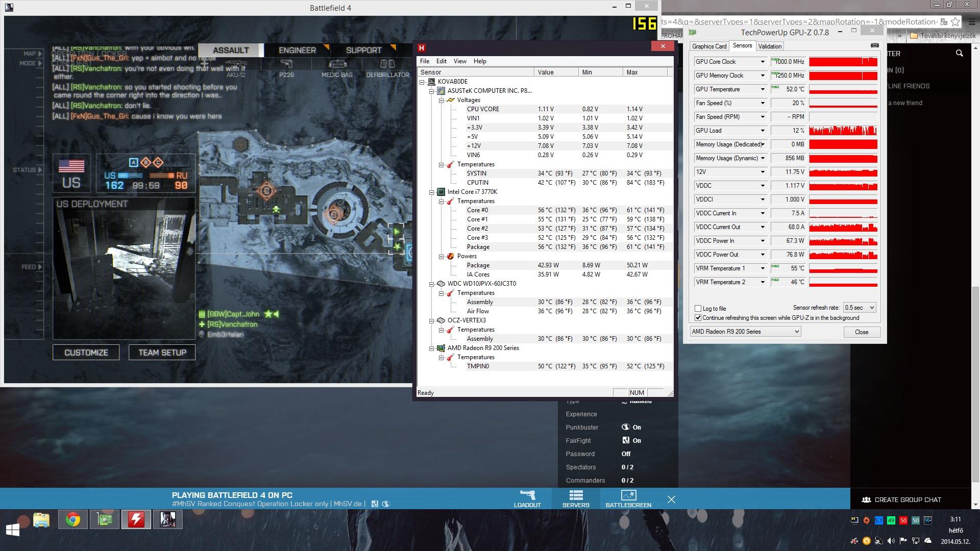
Task: Click the Feed side label in Battlefield
Action: [31, 267]
